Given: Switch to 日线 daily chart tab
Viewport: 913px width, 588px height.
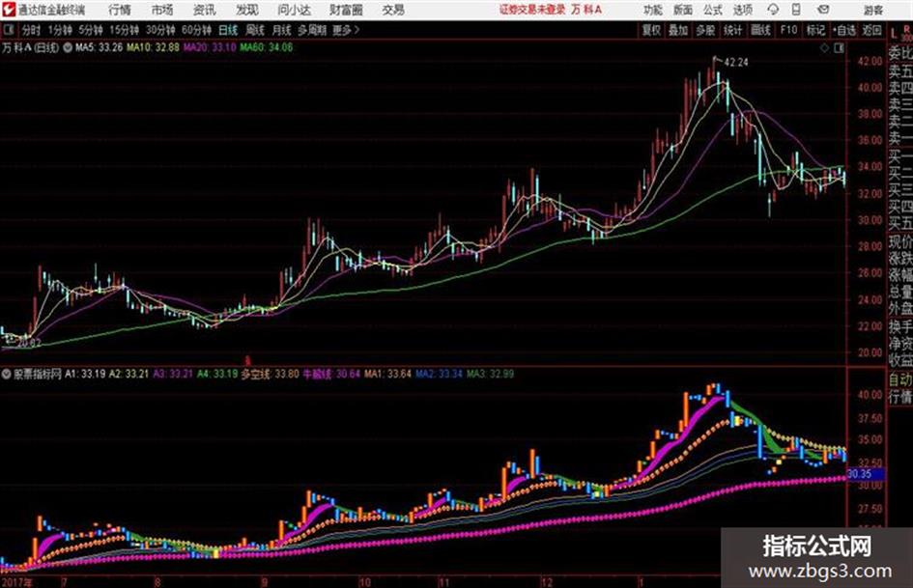Looking at the screenshot, I should coord(228,30).
